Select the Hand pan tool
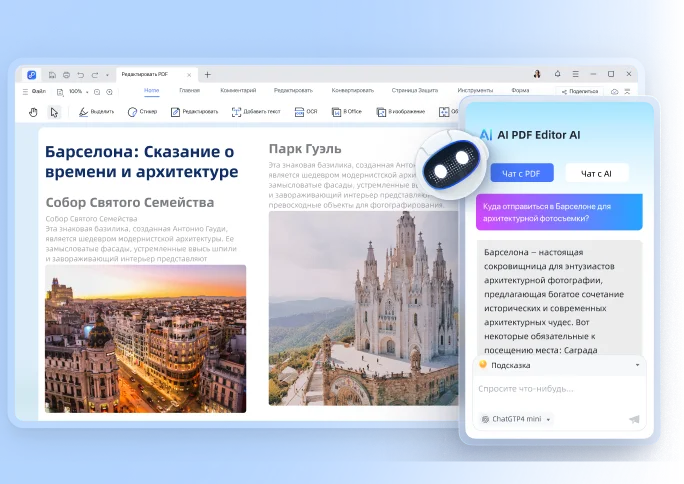Viewport: 684px width, 484px height. (33, 112)
